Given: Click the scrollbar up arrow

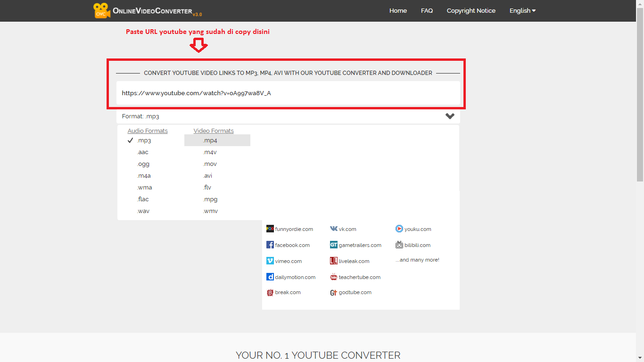Looking at the screenshot, I should point(640,3).
